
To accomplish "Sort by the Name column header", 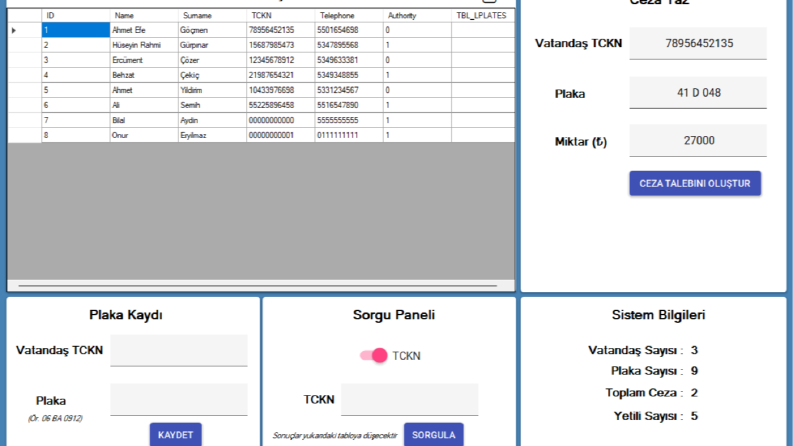I will point(144,16).
